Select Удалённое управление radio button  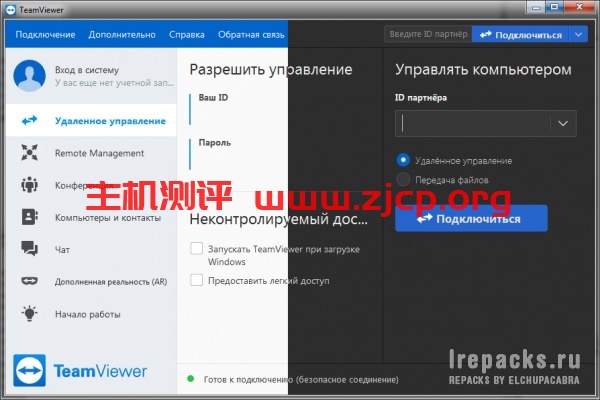point(403,160)
